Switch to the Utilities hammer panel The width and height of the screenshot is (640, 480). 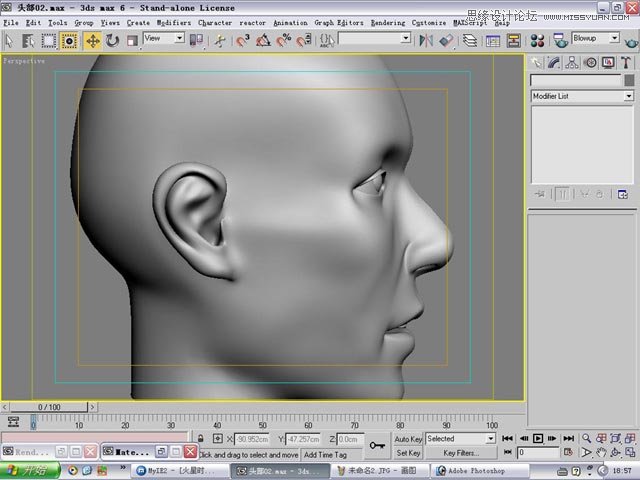pos(626,62)
